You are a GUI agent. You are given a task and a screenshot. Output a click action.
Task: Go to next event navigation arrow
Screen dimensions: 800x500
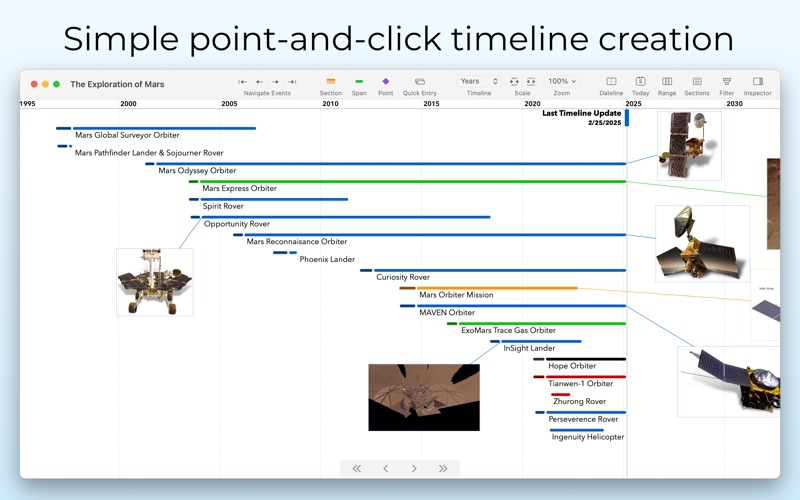276,82
